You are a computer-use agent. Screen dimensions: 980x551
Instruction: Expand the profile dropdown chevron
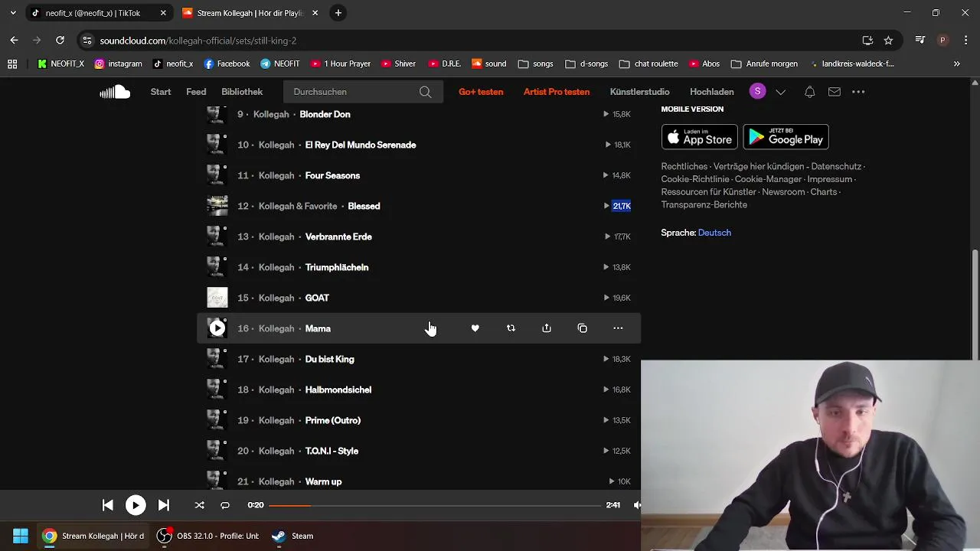[x=781, y=92]
